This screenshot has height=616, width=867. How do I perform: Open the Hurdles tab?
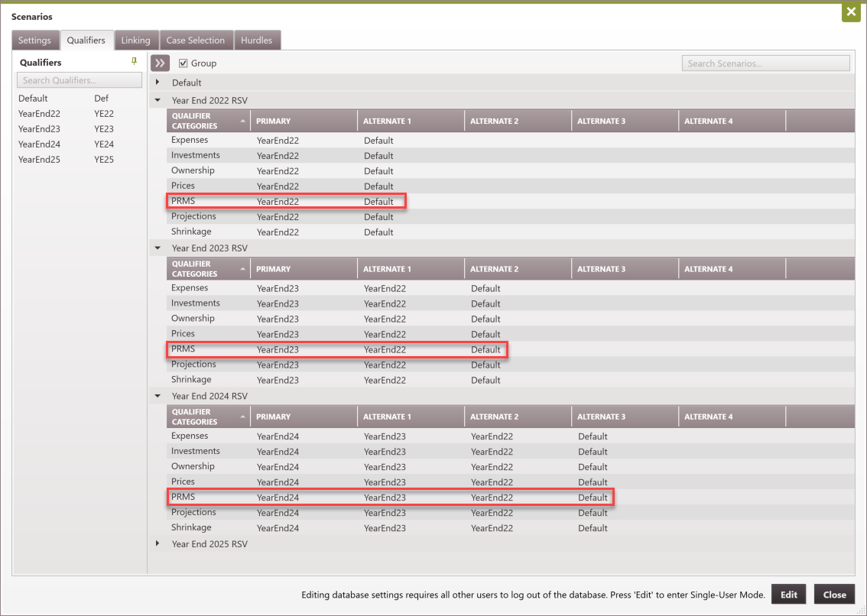click(x=257, y=40)
